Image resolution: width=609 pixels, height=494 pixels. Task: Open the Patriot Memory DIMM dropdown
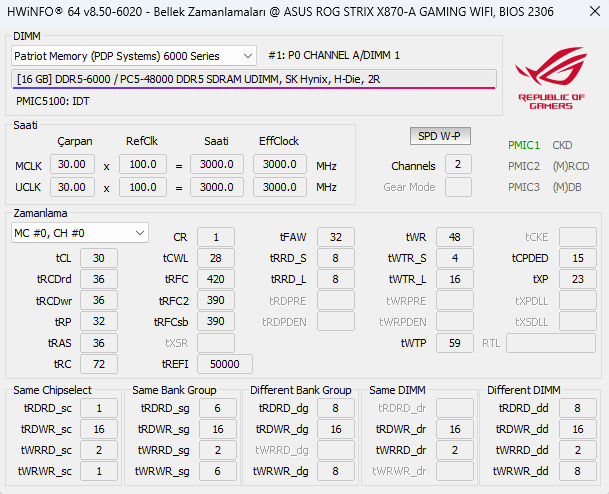(134, 56)
